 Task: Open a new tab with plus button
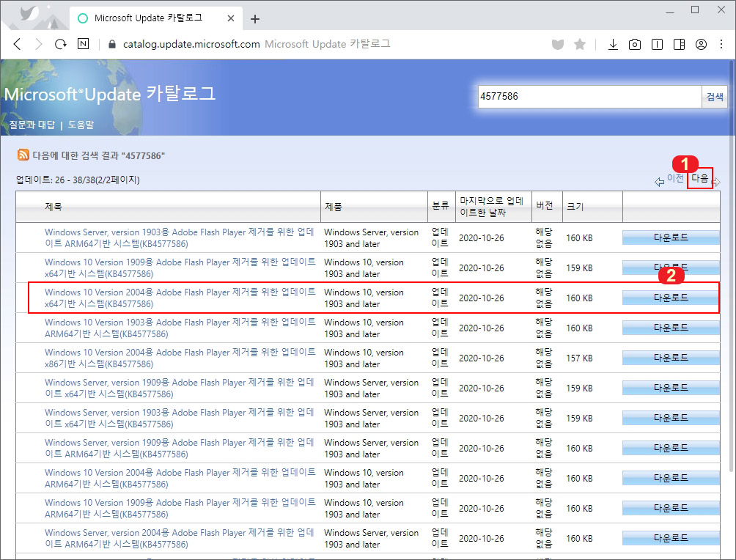pyautogui.click(x=255, y=19)
